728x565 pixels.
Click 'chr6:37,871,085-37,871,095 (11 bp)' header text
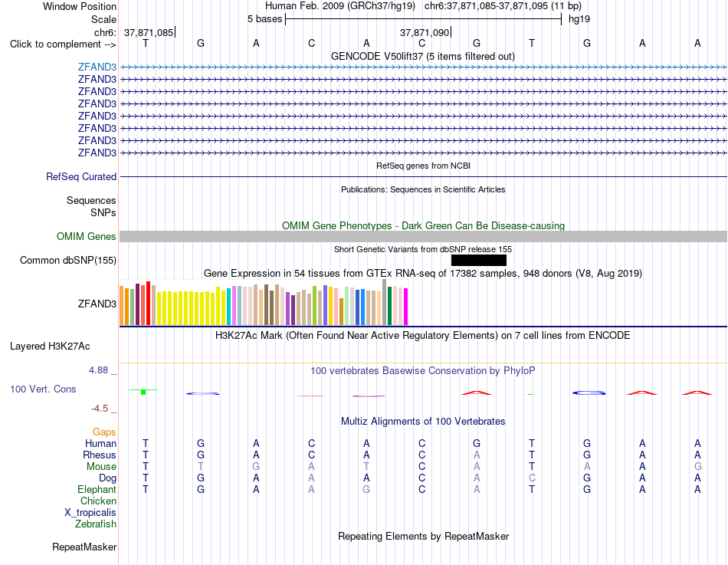[503, 6]
